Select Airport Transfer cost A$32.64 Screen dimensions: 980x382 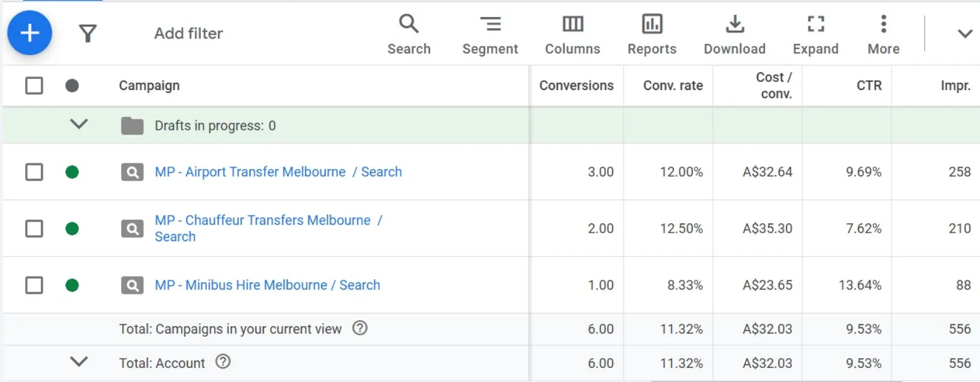pyautogui.click(x=767, y=172)
